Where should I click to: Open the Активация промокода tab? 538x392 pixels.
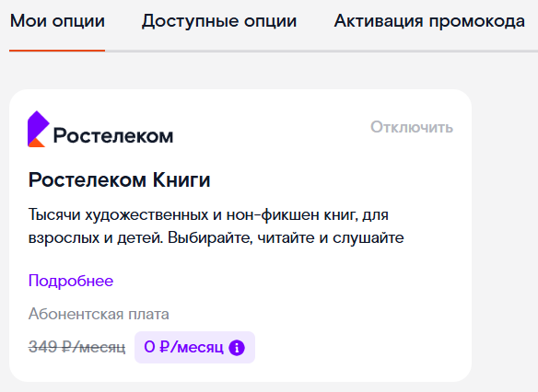click(x=429, y=21)
